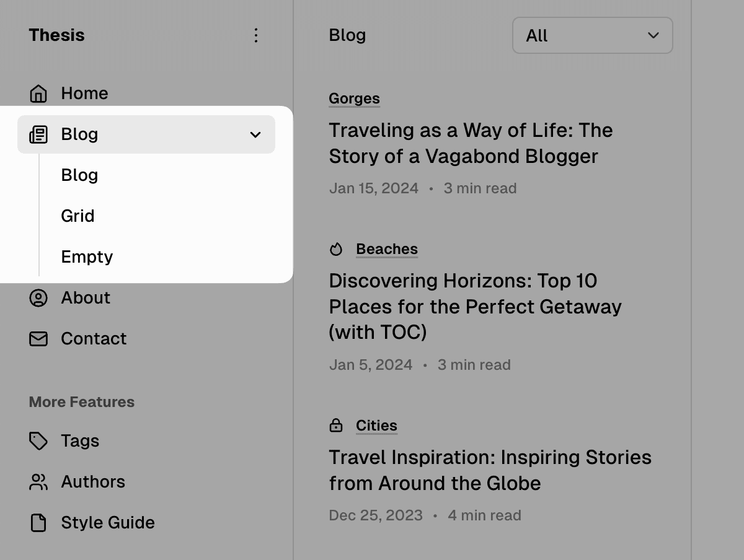744x560 pixels.
Task: Click the Style Guide document icon
Action: 38,523
